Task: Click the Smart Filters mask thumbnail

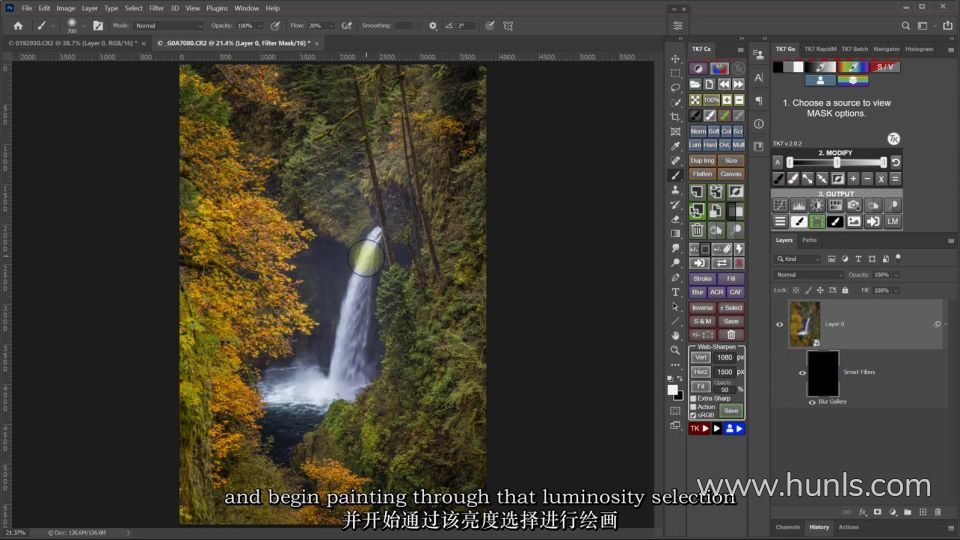Action: point(823,373)
